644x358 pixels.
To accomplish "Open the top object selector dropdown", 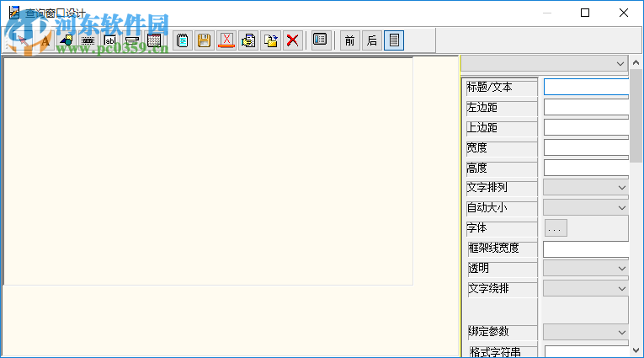I will (544, 64).
